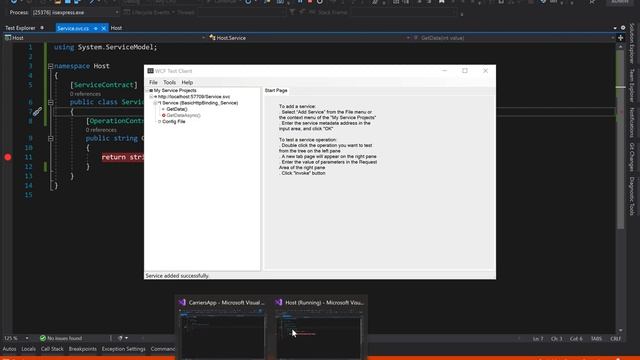Open the Call Stack tab
The height and width of the screenshot is (360, 640).
52,349
